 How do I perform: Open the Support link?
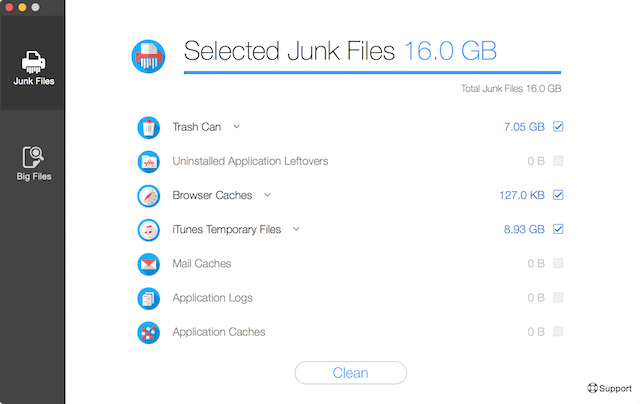[610, 388]
